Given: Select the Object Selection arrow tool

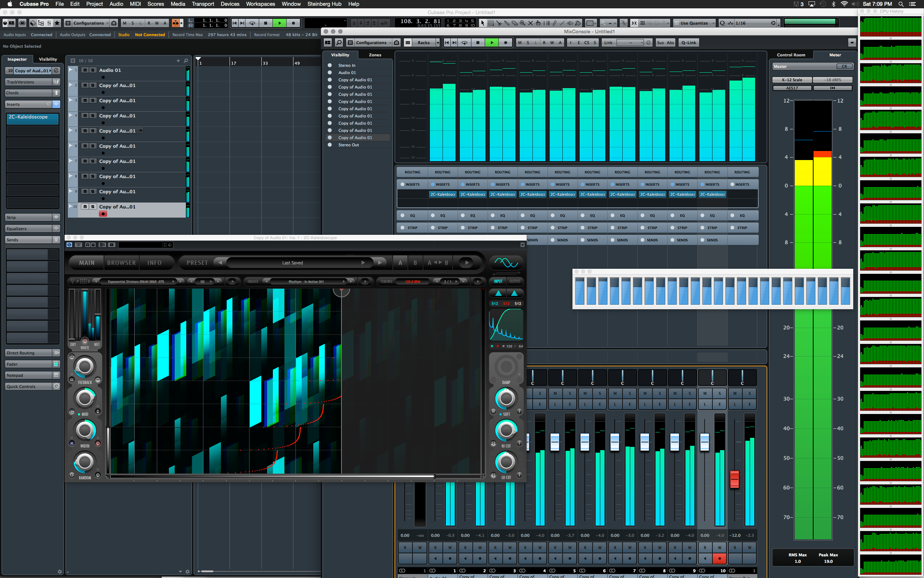Looking at the screenshot, I should tap(483, 23).
